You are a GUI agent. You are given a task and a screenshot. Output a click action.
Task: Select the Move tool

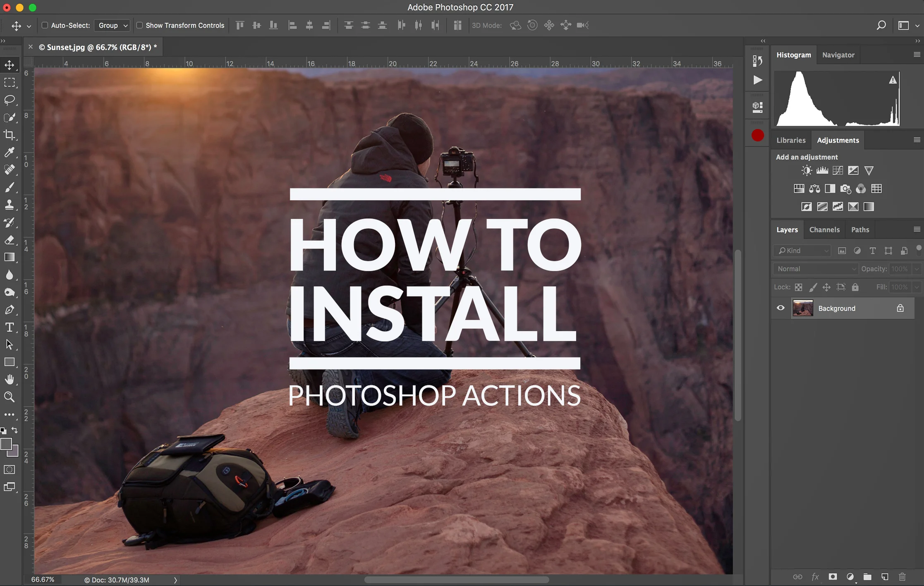tap(10, 65)
